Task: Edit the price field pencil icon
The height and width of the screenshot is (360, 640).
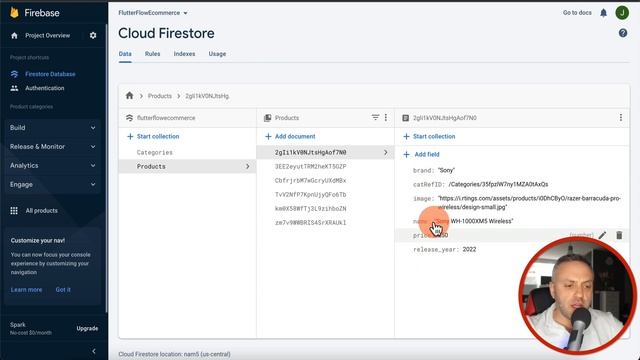Action: click(602, 235)
